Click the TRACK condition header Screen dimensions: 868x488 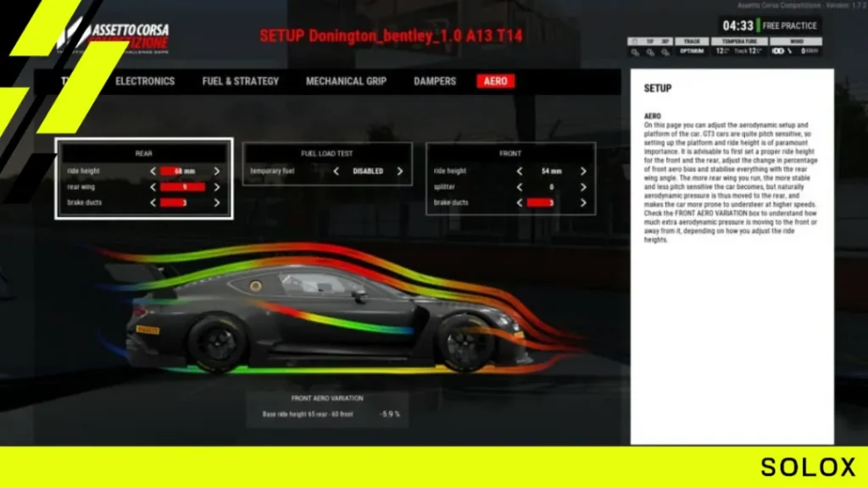[692, 42]
